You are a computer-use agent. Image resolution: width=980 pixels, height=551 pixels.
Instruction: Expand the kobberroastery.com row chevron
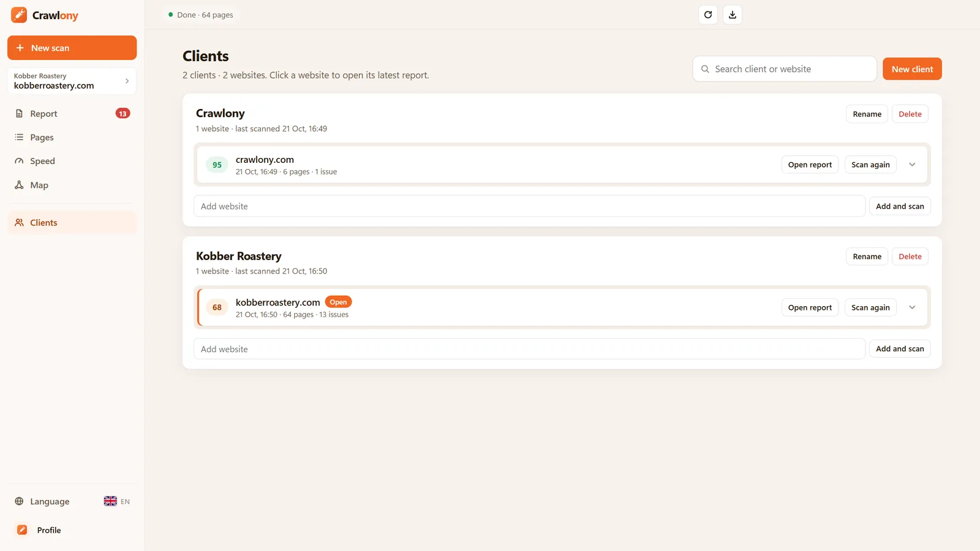click(x=912, y=307)
